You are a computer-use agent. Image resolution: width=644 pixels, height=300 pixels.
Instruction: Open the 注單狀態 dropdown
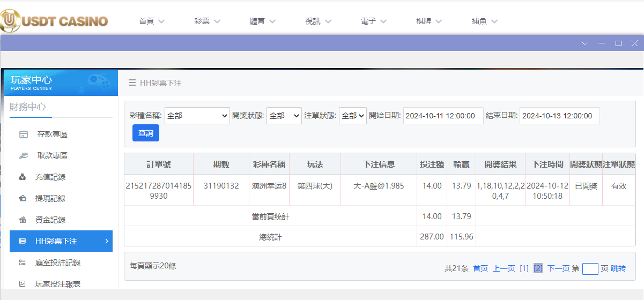tap(352, 116)
